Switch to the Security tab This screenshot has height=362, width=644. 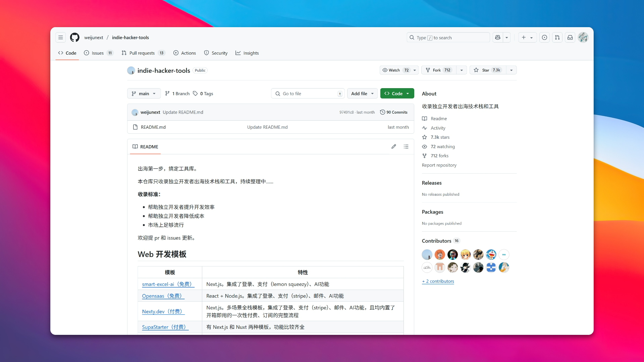click(216, 53)
